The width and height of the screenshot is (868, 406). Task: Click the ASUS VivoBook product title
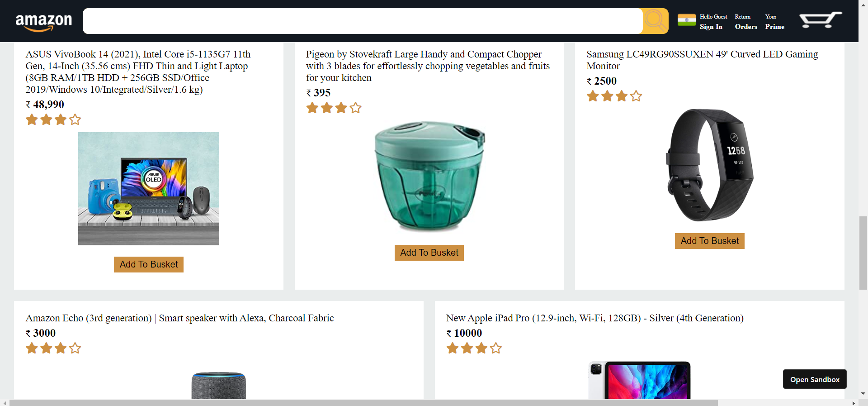138,72
